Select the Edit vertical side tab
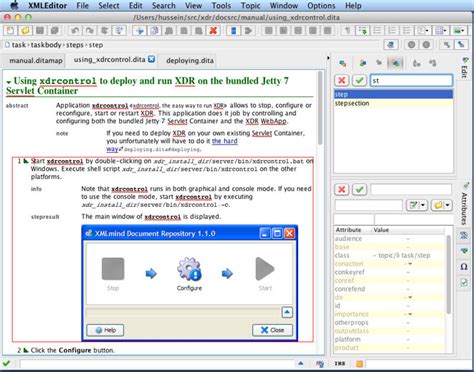Screen dimensions: 474x372 (464, 68)
